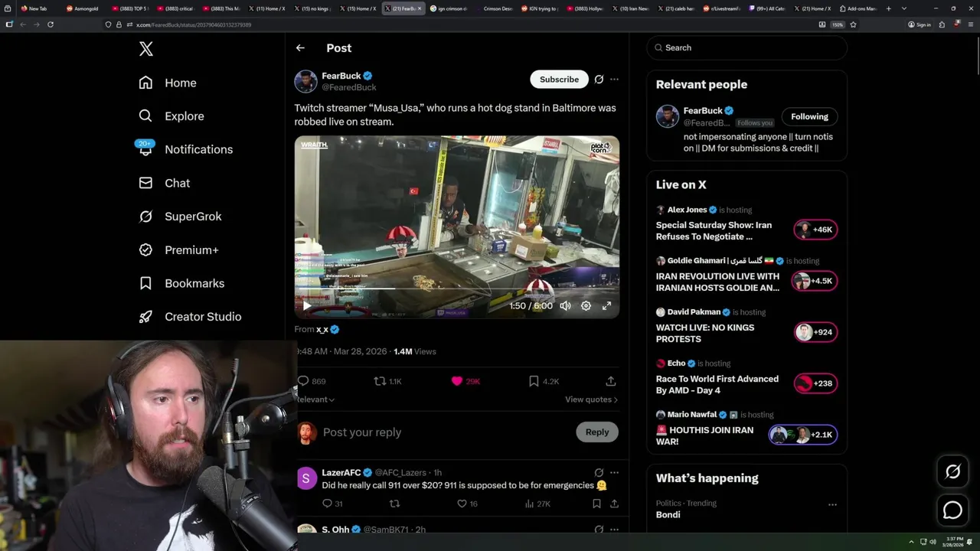The width and height of the screenshot is (980, 551).
Task: Open Bookmarks in sidebar
Action: tap(182, 283)
